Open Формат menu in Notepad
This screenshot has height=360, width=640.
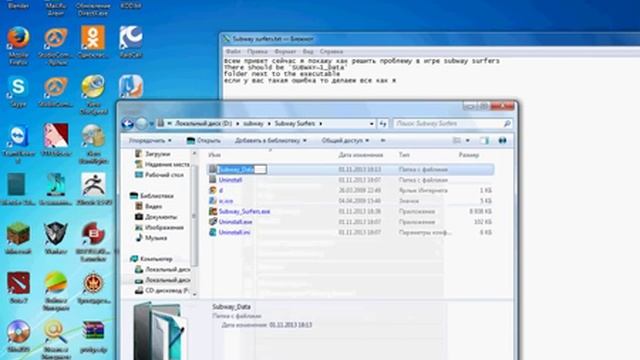285,51
